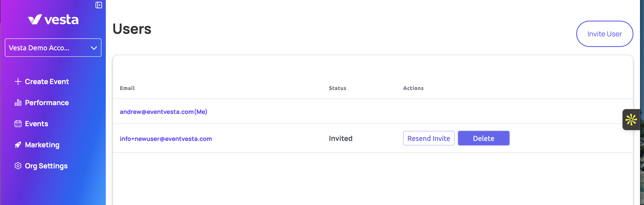Open the andrew@eventvesta.com (Me) link
This screenshot has width=644, height=205.
[x=163, y=112]
